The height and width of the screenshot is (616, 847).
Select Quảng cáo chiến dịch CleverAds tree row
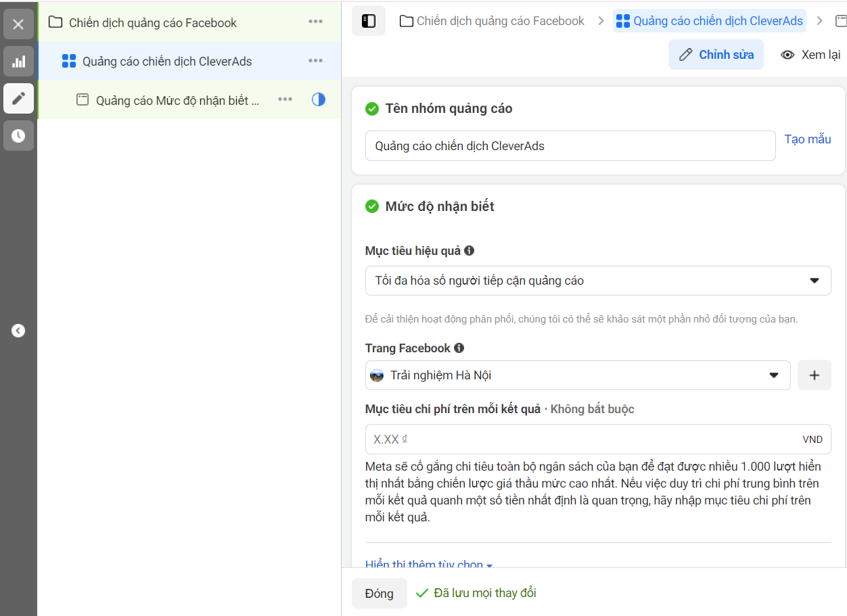(x=189, y=61)
